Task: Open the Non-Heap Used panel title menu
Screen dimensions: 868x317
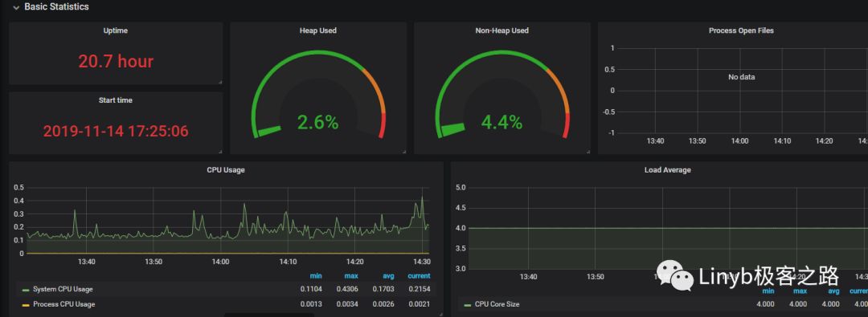Action: tap(502, 31)
